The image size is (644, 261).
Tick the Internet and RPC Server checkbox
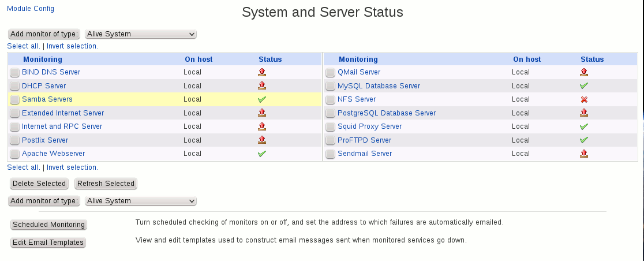pos(15,127)
